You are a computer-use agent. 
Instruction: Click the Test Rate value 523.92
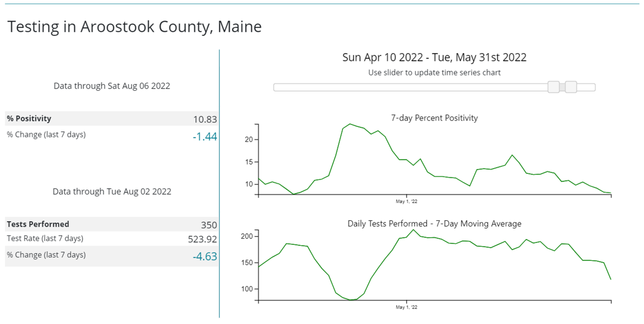(x=202, y=239)
